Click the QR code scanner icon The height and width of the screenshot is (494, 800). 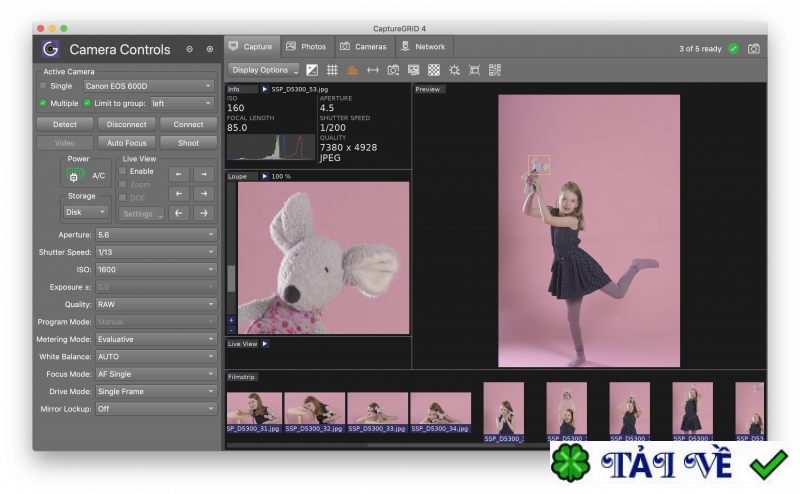tap(495, 70)
